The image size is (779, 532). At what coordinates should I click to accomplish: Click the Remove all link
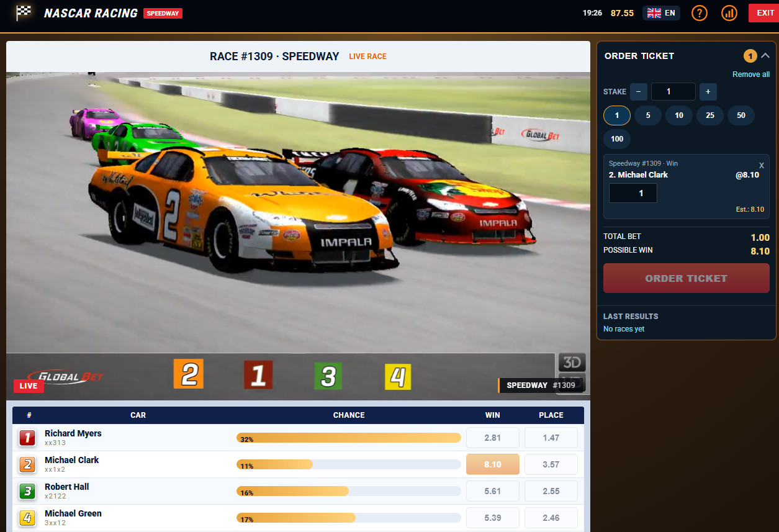pyautogui.click(x=751, y=74)
